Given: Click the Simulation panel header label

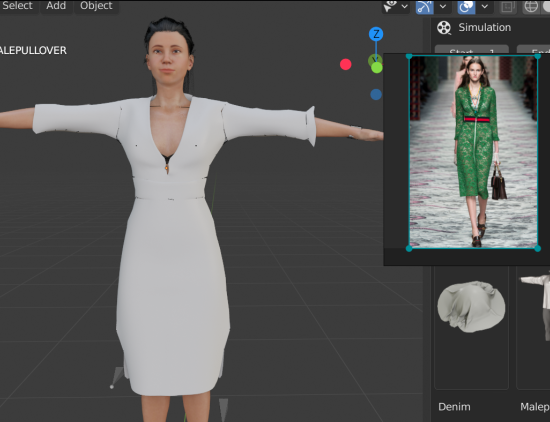Looking at the screenshot, I should tap(484, 27).
